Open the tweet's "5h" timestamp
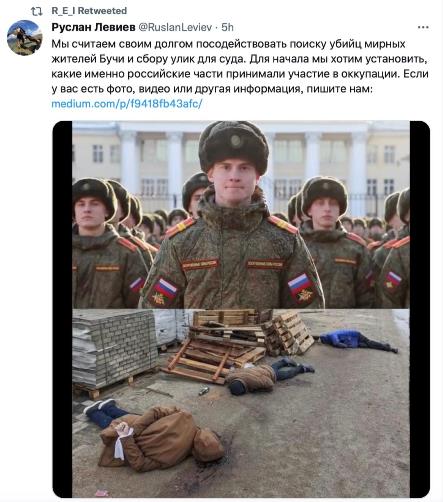Image resolution: width=443 pixels, height=502 pixels. (x=227, y=27)
